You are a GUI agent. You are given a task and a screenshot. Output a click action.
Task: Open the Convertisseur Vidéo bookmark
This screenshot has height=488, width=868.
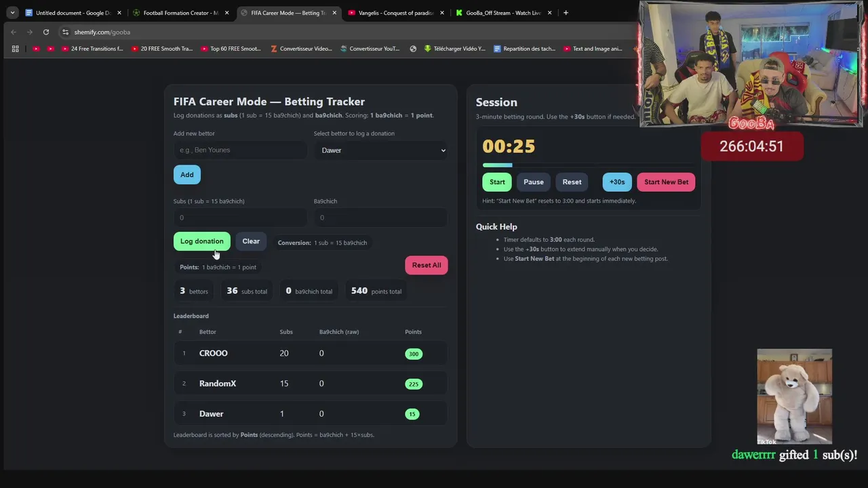pos(301,49)
